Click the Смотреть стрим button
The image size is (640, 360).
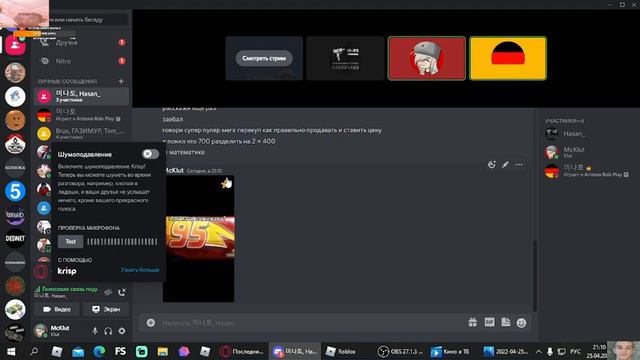point(264,58)
